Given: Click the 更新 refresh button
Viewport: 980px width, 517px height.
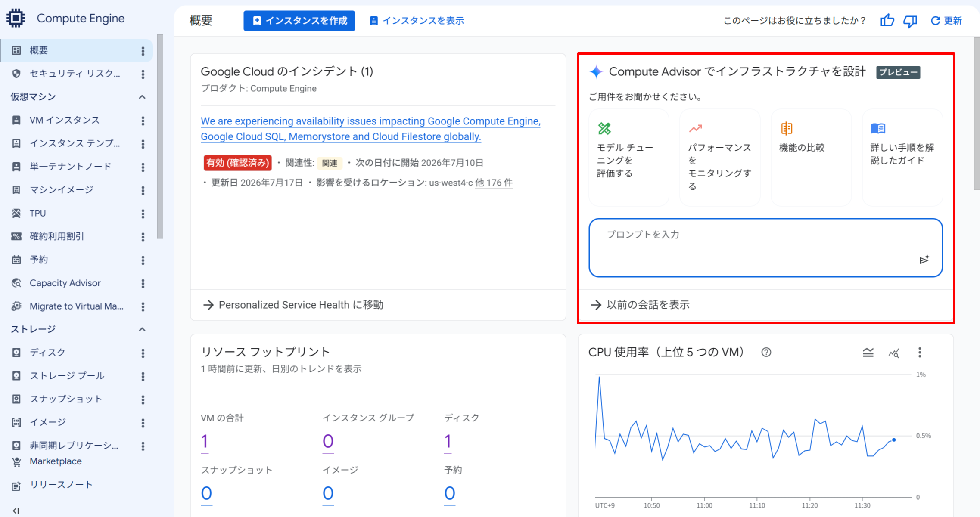Looking at the screenshot, I should pyautogui.click(x=946, y=20).
